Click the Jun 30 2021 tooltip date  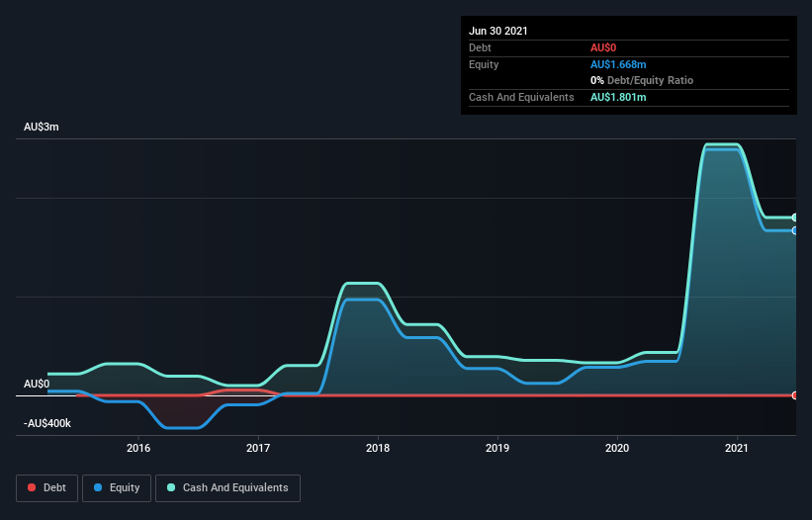point(498,31)
